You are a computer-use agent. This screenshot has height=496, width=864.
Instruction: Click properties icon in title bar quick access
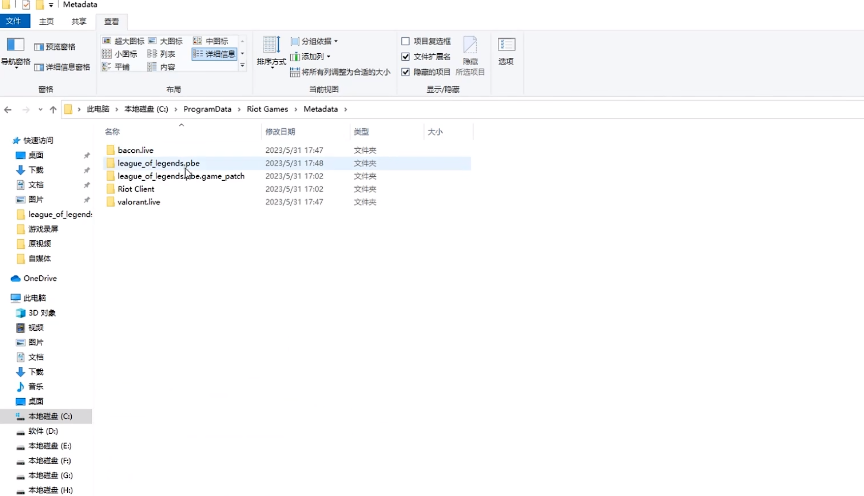coord(26,5)
